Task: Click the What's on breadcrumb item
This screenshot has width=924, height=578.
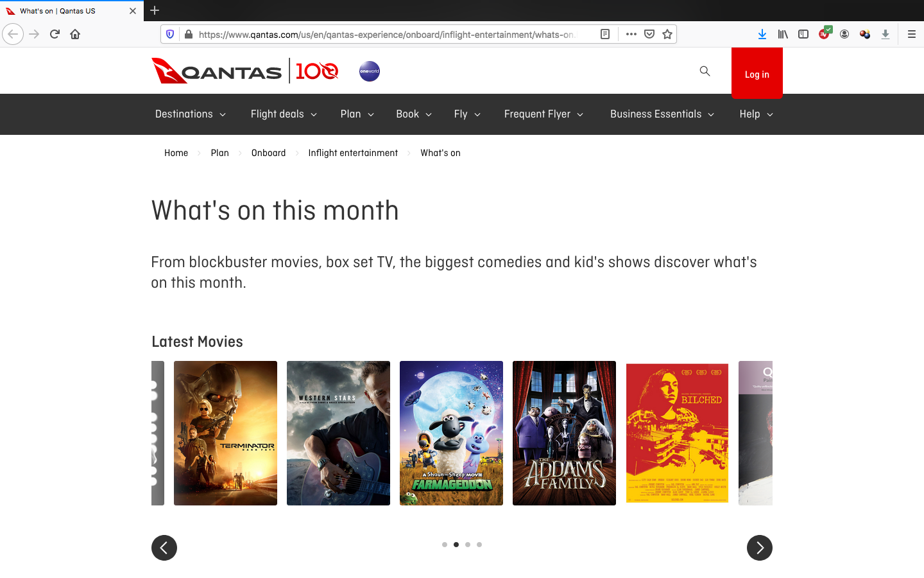Action: (441, 153)
